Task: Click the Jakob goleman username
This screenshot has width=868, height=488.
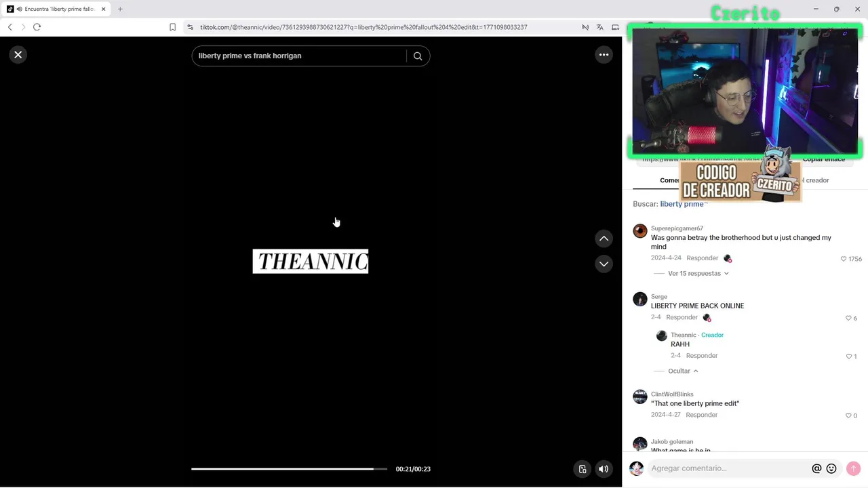Action: [672, 442]
